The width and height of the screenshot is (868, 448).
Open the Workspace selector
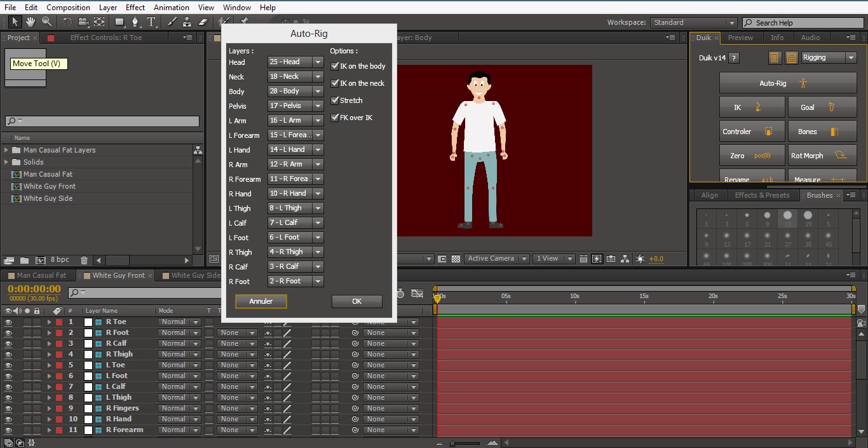(693, 22)
